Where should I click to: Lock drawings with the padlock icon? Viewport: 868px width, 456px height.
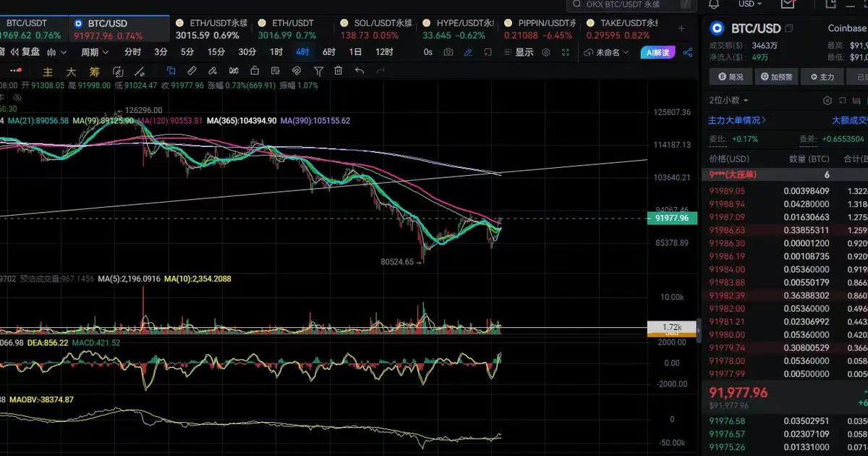coord(255,71)
